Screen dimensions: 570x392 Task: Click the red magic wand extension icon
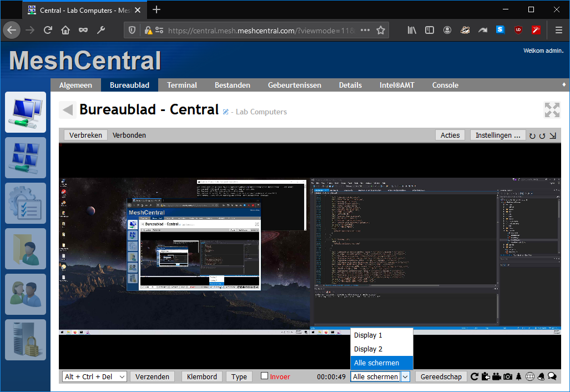click(536, 30)
